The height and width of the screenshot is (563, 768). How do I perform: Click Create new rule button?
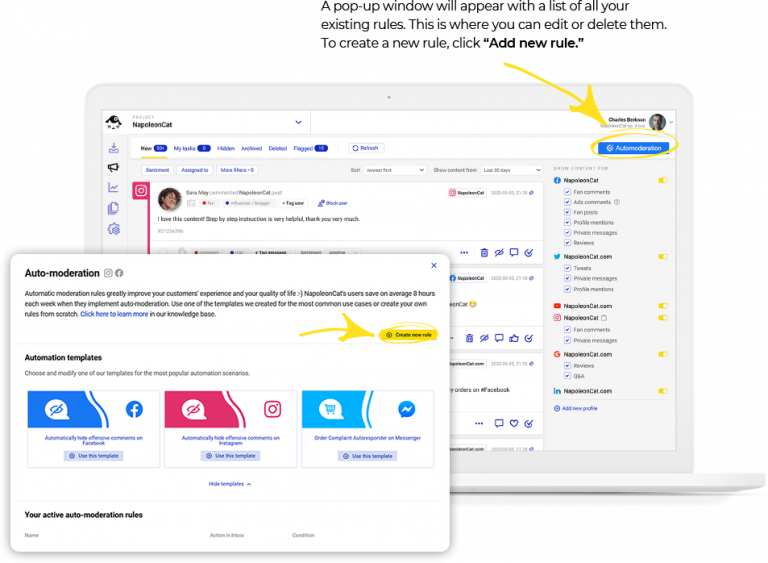coord(409,335)
